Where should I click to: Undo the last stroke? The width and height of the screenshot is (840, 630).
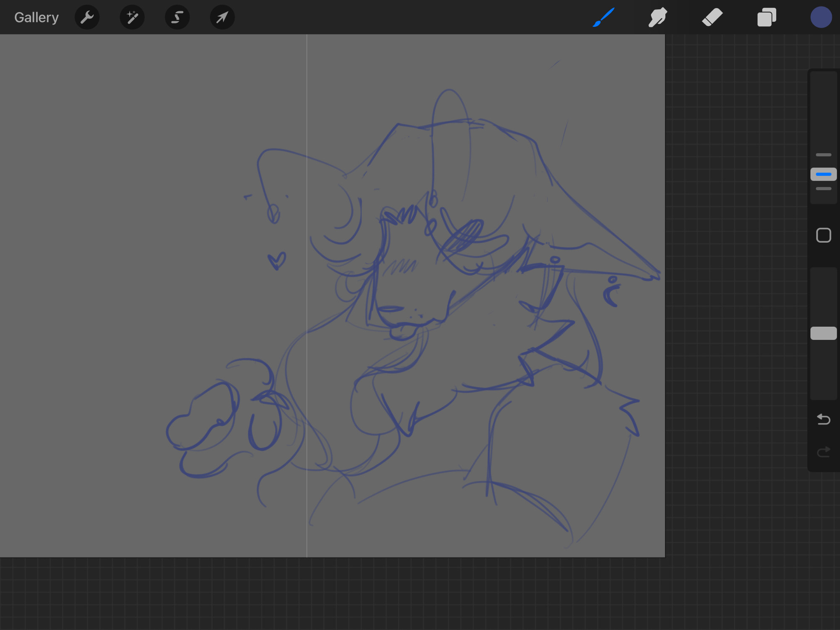coord(823,419)
